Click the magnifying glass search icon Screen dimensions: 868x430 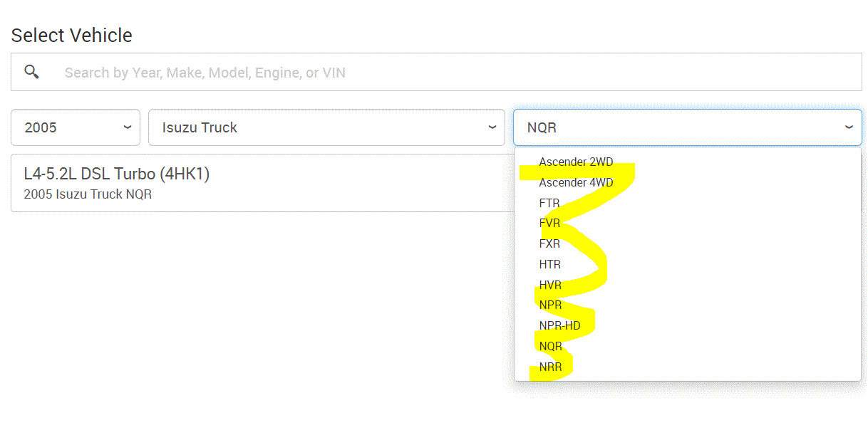[31, 72]
